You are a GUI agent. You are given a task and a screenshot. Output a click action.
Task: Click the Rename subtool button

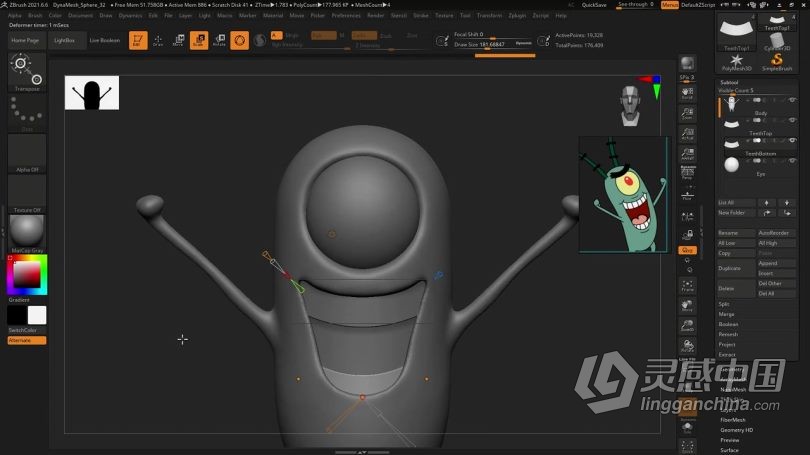736,233
